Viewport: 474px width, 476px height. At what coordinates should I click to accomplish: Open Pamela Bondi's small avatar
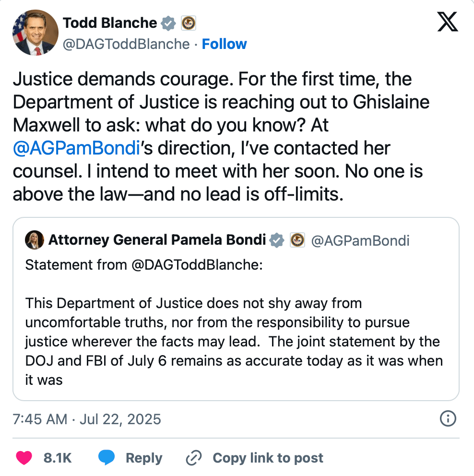tap(34, 240)
